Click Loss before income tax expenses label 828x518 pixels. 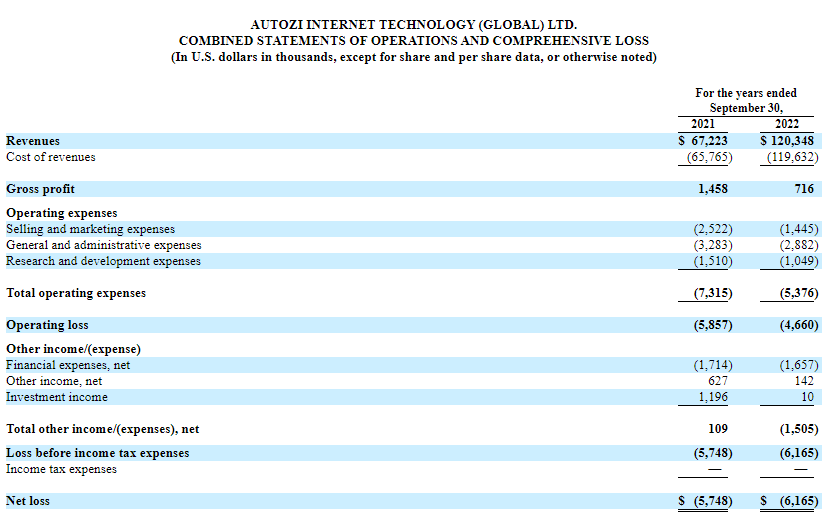click(98, 453)
